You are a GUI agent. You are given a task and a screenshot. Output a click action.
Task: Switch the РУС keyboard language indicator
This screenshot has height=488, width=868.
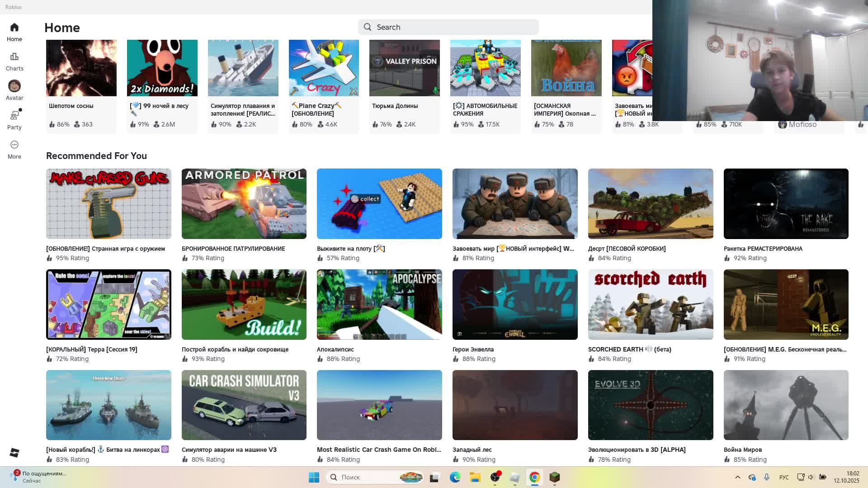coord(784,478)
